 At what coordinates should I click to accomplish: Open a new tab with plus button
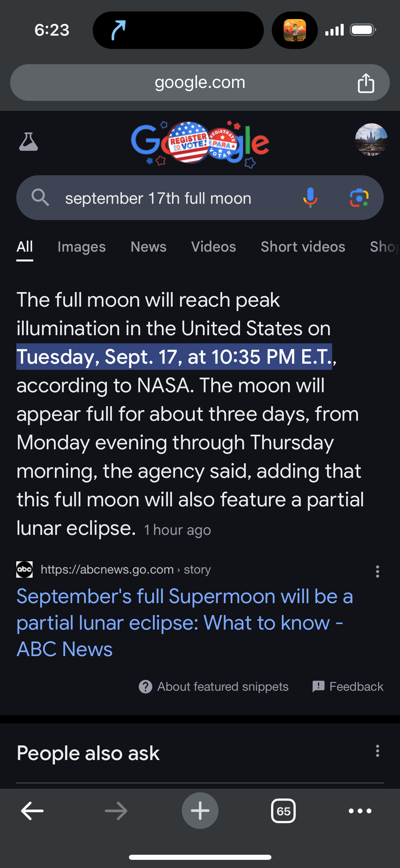point(200,811)
